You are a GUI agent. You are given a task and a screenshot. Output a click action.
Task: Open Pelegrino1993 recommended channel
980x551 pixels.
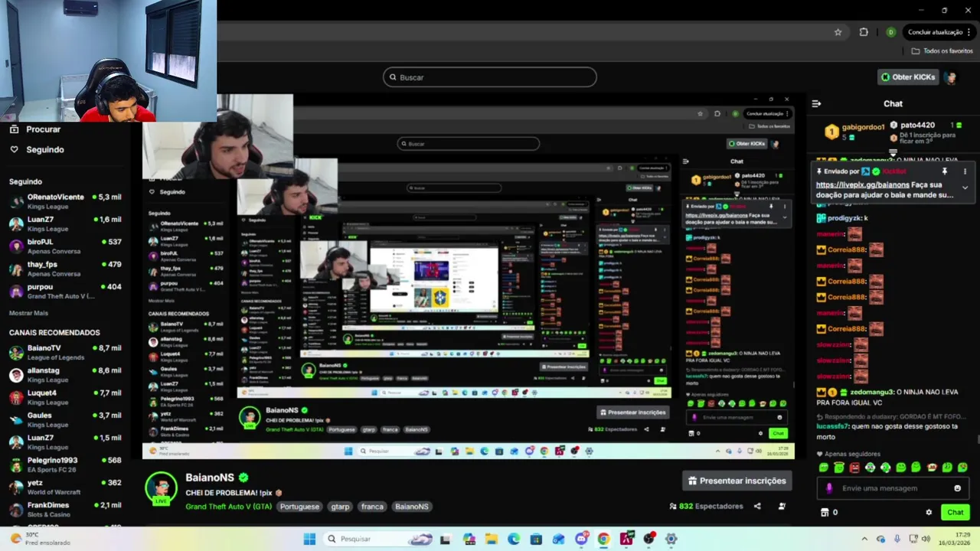tap(65, 465)
